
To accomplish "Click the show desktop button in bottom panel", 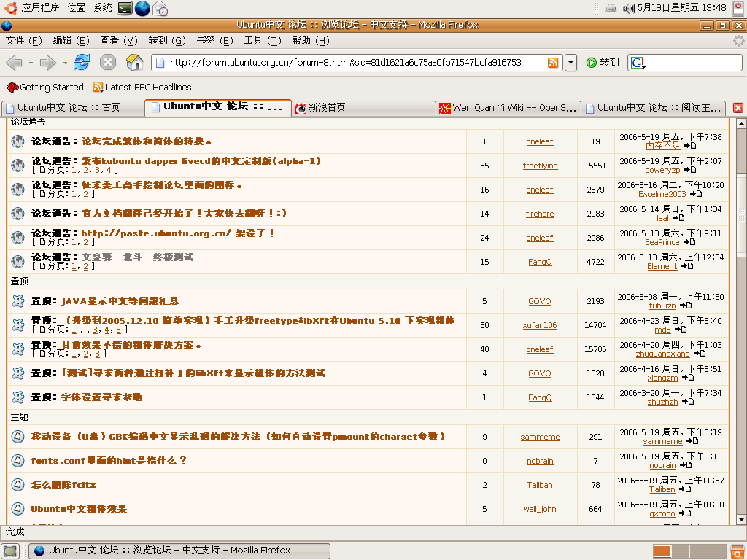I will pos(10,551).
